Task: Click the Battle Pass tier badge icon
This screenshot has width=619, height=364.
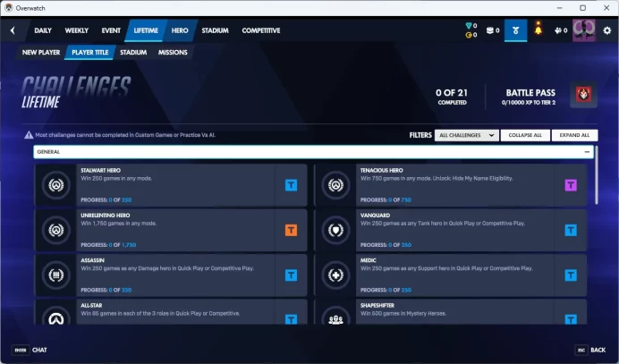Action: pyautogui.click(x=583, y=95)
